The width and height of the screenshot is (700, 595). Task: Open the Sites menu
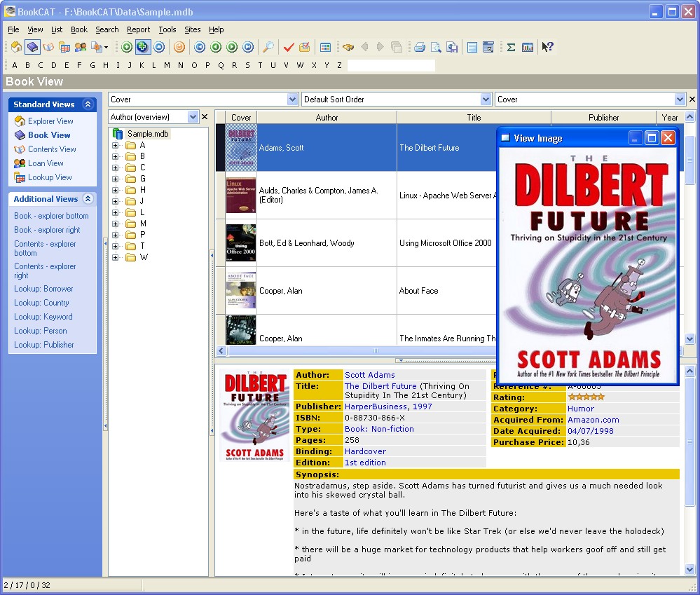pyautogui.click(x=193, y=29)
